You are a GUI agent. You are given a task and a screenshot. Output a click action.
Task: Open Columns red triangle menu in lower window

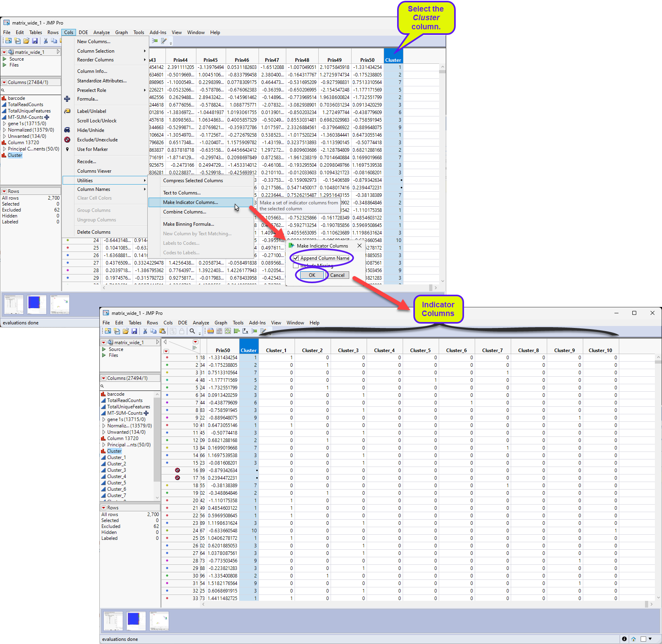point(104,378)
